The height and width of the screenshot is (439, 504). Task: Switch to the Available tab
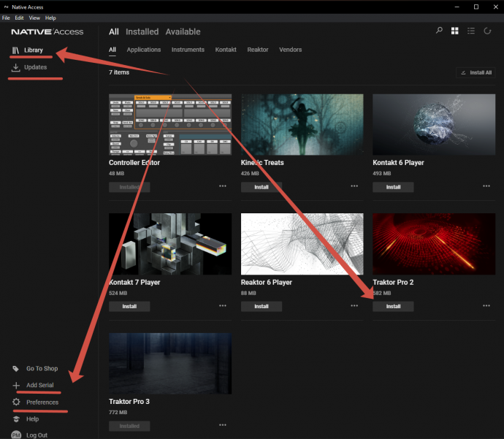pyautogui.click(x=183, y=31)
